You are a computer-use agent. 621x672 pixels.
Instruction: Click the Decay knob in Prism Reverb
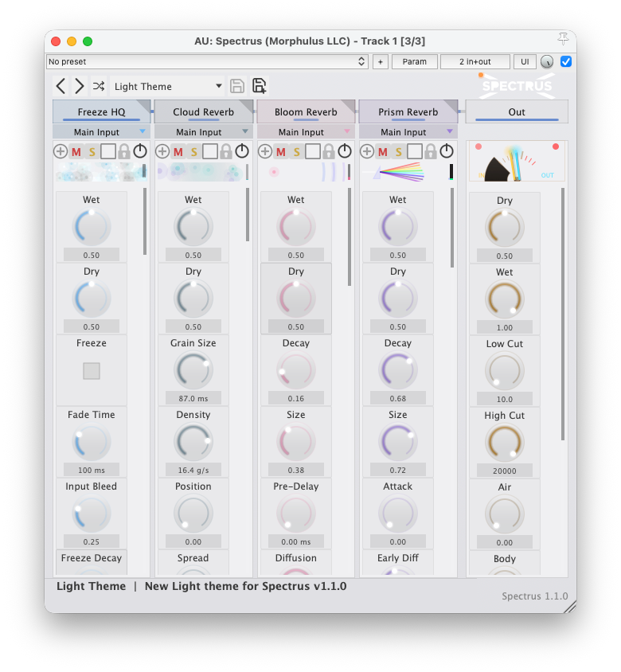(398, 369)
